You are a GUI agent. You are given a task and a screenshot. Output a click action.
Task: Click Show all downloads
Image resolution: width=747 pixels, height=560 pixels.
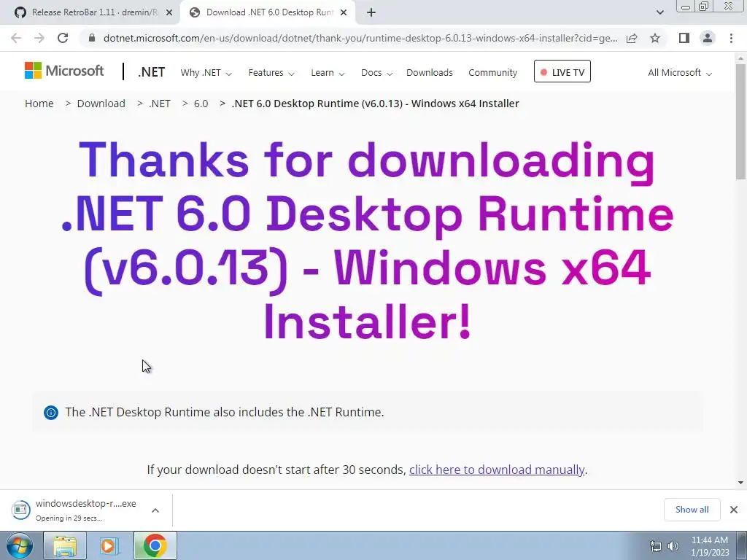692,510
